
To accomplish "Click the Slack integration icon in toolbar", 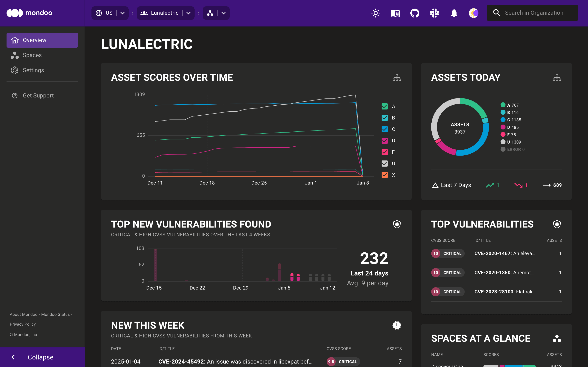I will click(x=434, y=13).
